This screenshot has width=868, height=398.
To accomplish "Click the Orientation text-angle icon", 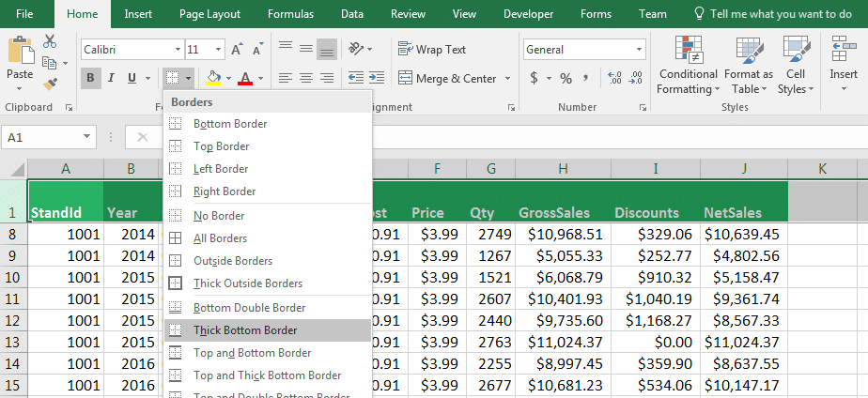I will 356,49.
